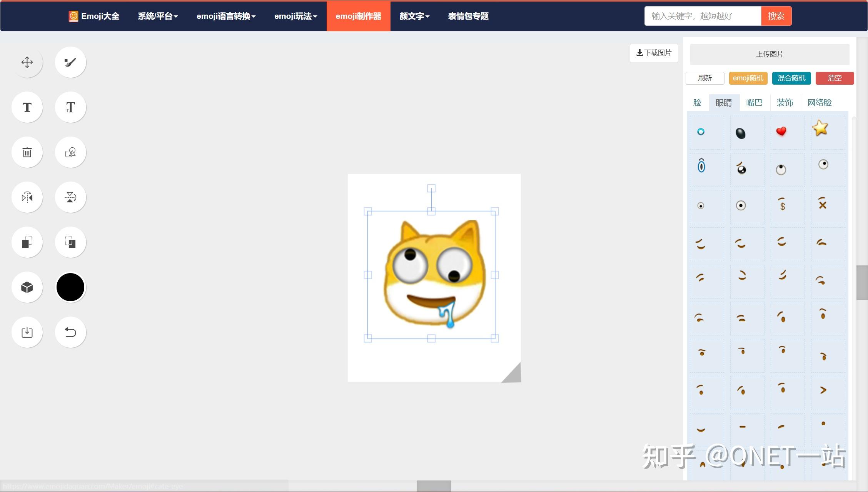
Task: Select the move tool
Action: pos(27,62)
